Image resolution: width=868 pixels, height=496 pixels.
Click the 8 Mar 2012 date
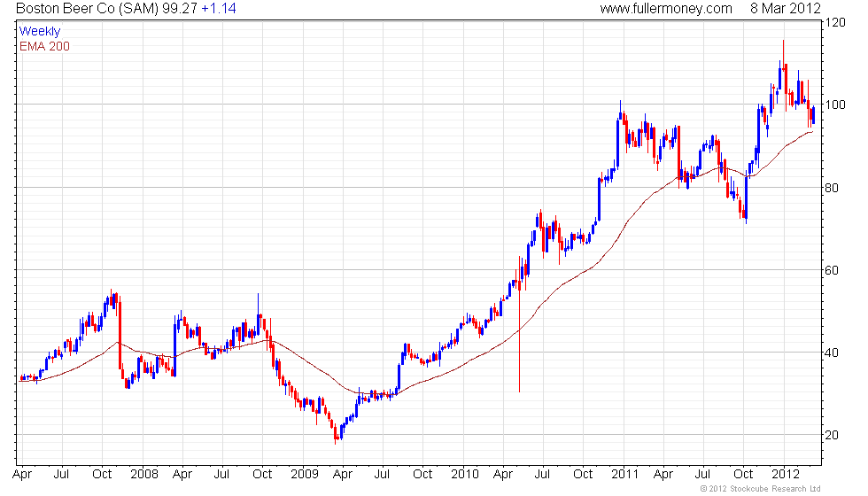coord(785,9)
